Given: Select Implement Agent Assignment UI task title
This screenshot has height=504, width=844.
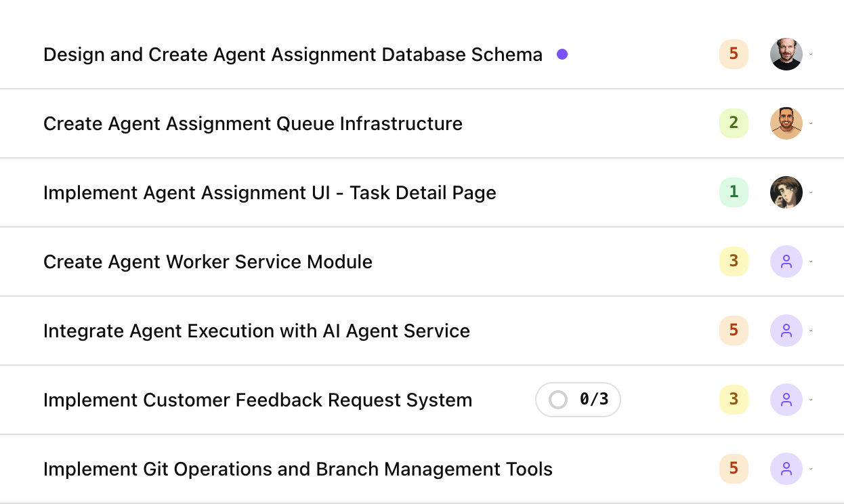Looking at the screenshot, I should pos(270,192).
